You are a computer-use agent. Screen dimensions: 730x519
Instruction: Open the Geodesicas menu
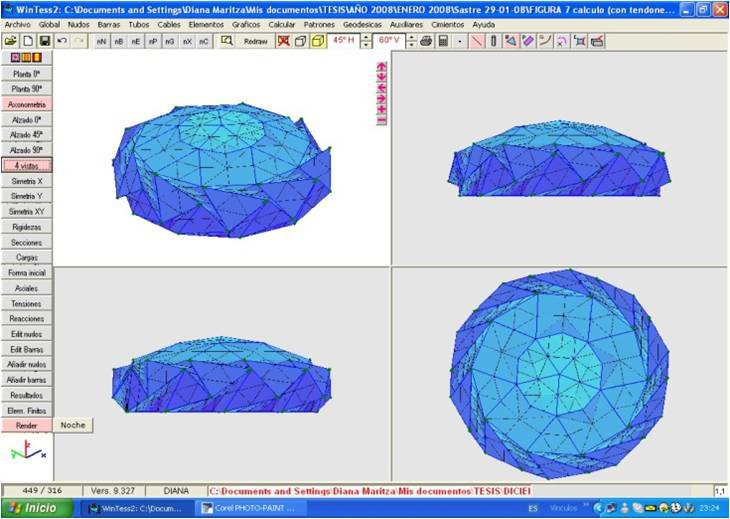coord(362,23)
